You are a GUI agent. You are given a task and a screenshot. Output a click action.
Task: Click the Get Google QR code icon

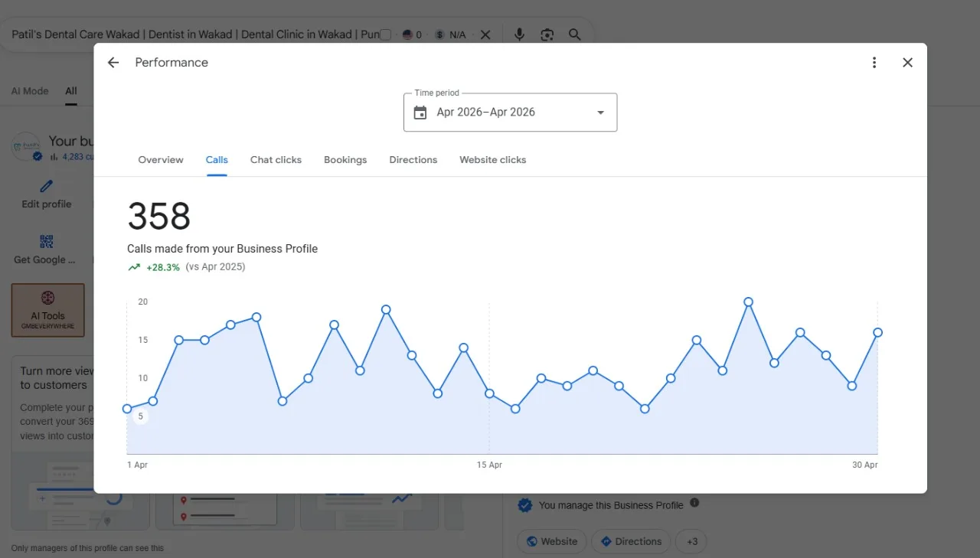pos(47,242)
